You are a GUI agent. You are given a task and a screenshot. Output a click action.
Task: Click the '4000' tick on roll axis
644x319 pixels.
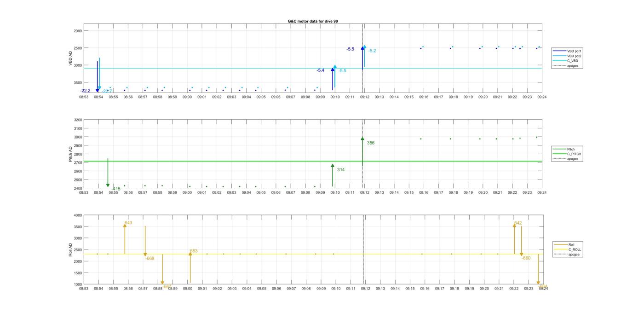[x=78, y=215]
